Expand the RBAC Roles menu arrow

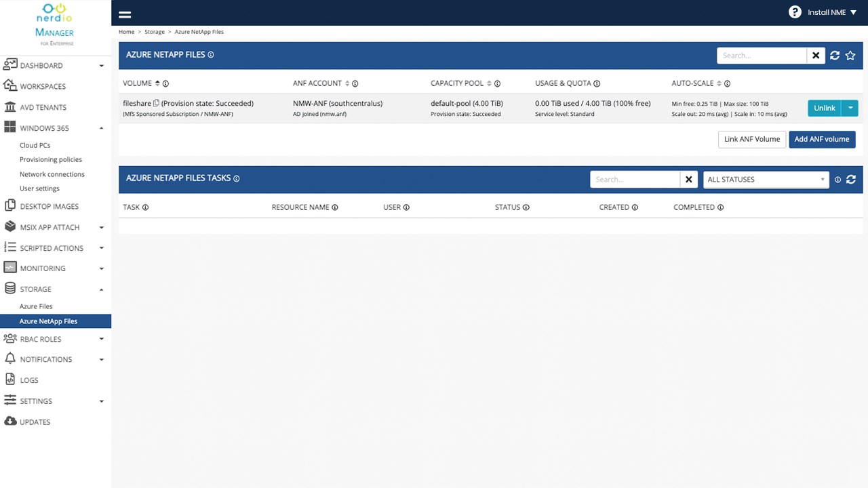[x=102, y=339]
